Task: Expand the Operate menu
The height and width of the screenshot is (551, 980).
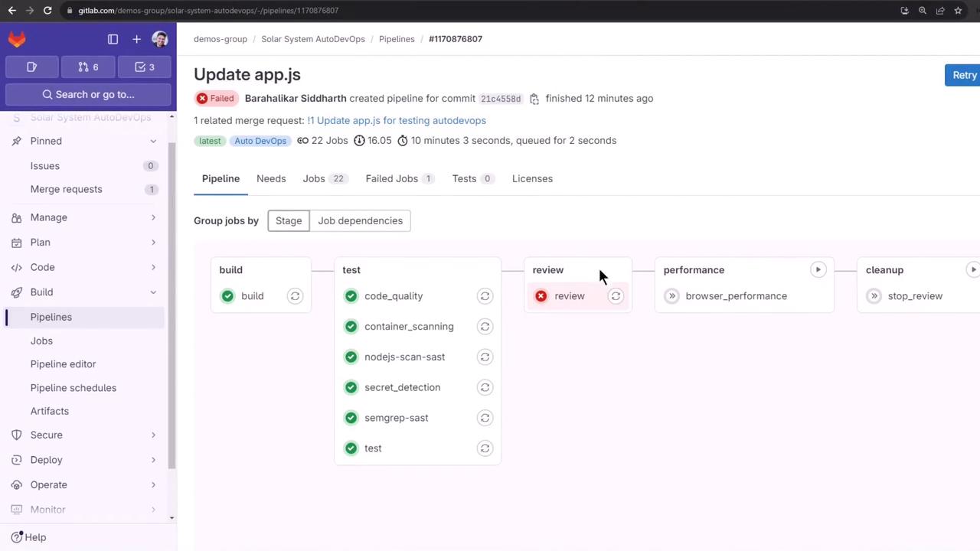Action: 84,484
